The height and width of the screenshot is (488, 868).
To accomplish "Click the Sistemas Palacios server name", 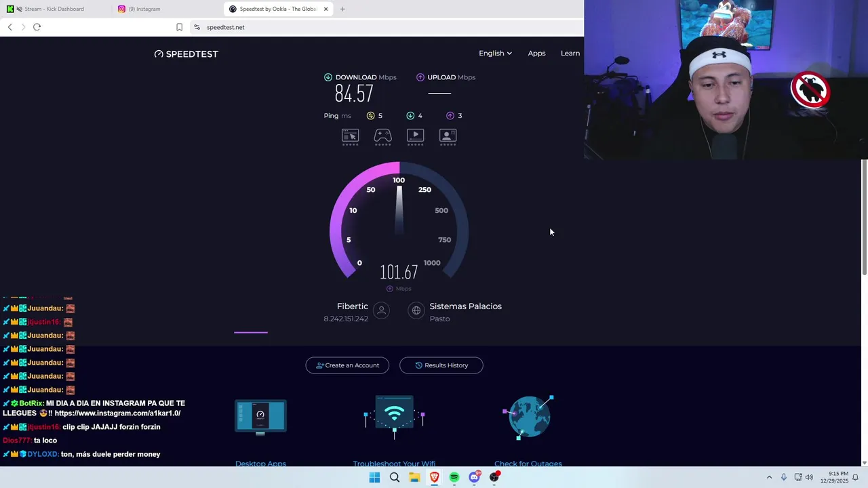I will (465, 306).
